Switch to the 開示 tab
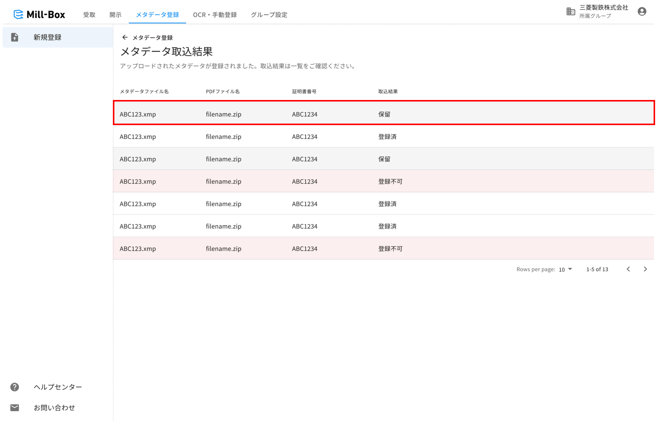Viewport: 670px width, 421px height. [x=115, y=15]
